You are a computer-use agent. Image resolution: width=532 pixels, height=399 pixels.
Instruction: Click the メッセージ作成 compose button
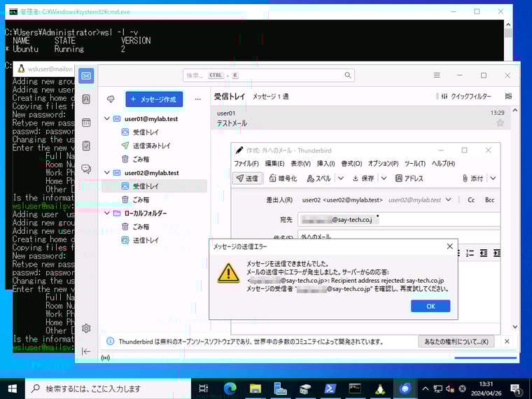pos(155,99)
